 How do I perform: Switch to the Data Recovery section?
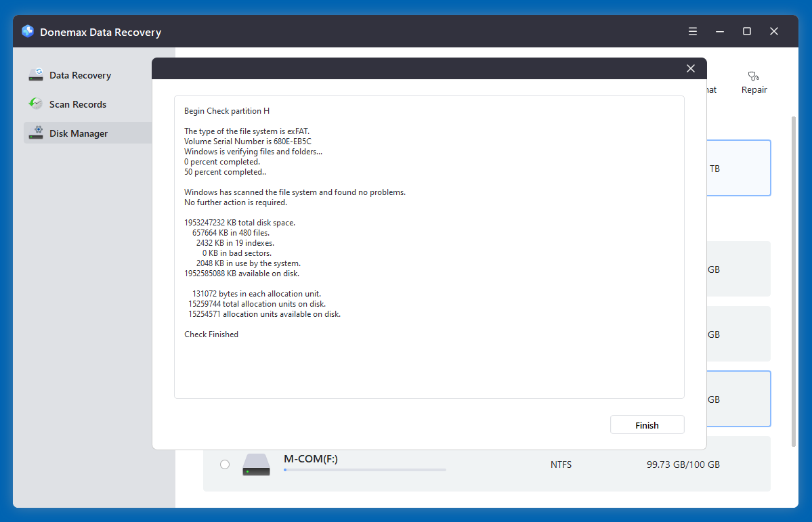click(x=80, y=74)
